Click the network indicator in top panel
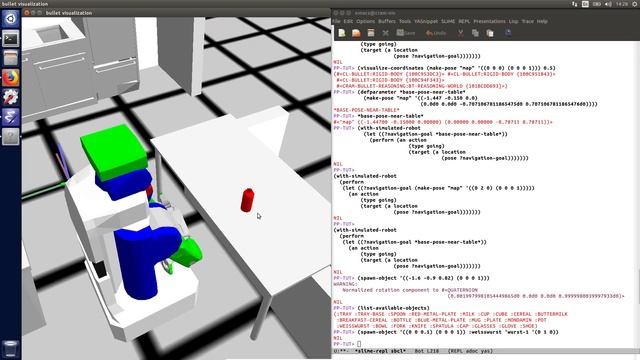640x360 pixels. [x=574, y=4]
